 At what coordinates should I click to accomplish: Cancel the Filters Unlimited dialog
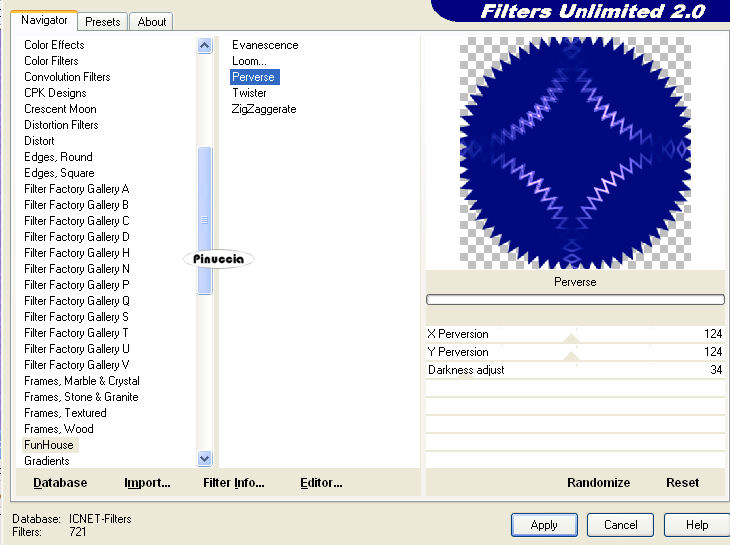(x=620, y=525)
